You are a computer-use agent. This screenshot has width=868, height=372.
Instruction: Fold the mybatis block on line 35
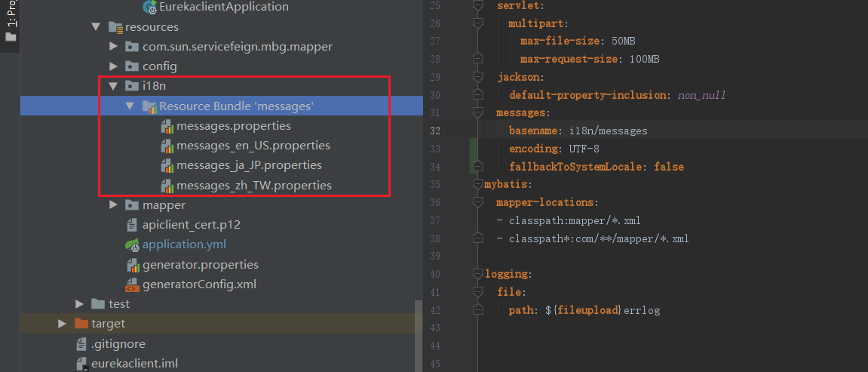click(478, 184)
